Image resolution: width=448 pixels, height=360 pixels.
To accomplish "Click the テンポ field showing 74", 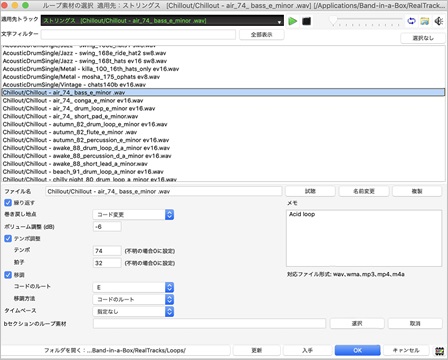I will [x=107, y=251].
